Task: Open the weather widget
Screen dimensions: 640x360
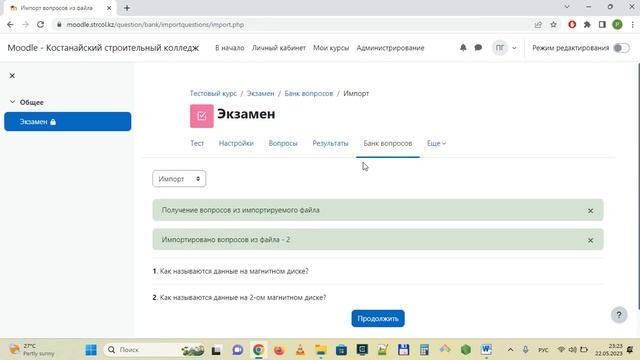Action: click(x=33, y=350)
